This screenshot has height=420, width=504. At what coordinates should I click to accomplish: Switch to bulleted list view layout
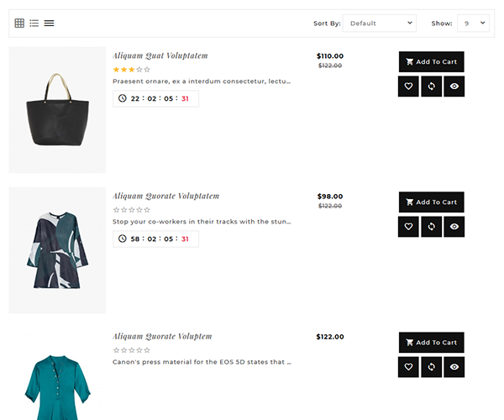tap(34, 24)
